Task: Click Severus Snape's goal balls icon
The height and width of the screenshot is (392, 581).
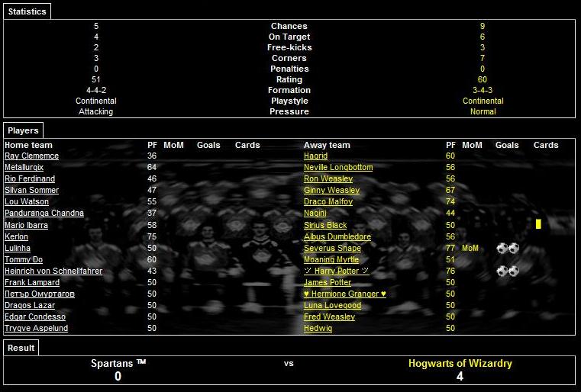Action: point(508,248)
